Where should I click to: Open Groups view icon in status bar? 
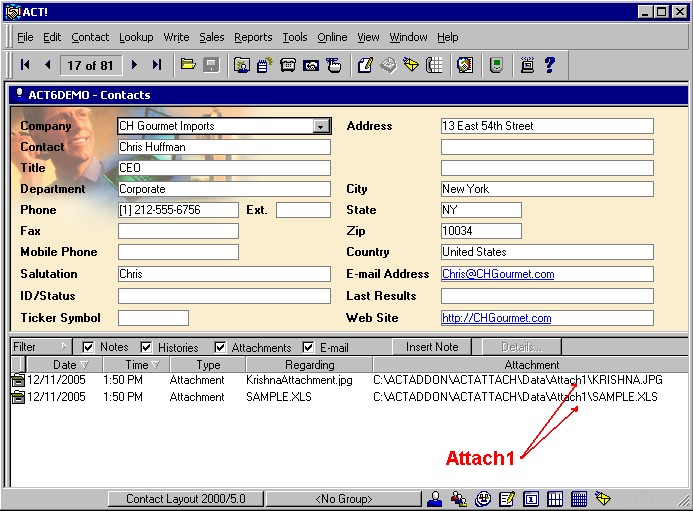(459, 499)
